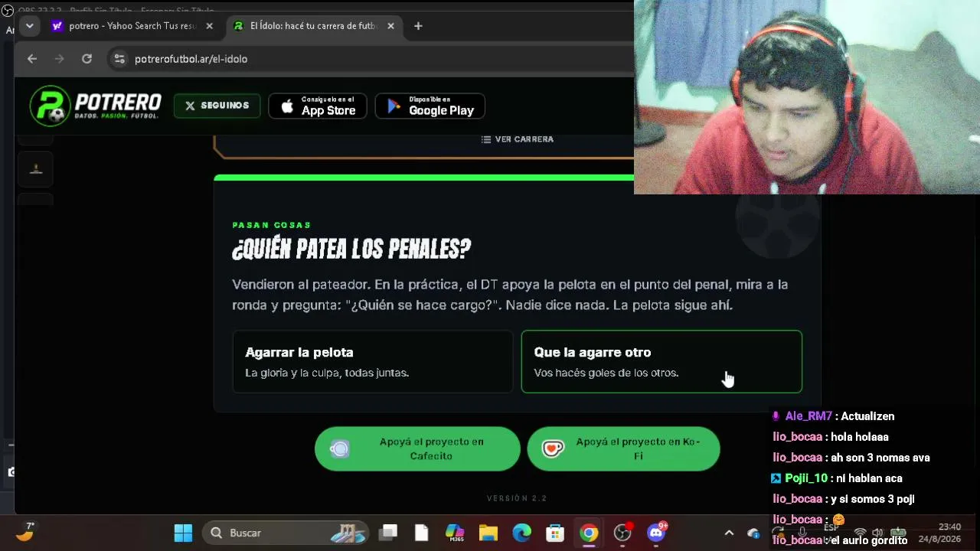Click the Chrome icon on the taskbar
The width and height of the screenshot is (980, 551).
pos(589,533)
